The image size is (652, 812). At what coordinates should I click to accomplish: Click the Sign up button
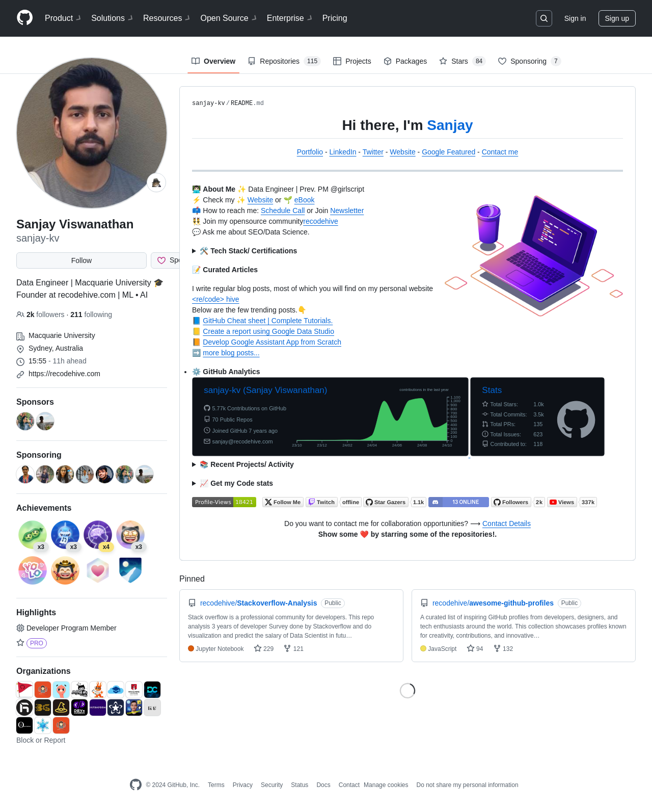pos(617,18)
